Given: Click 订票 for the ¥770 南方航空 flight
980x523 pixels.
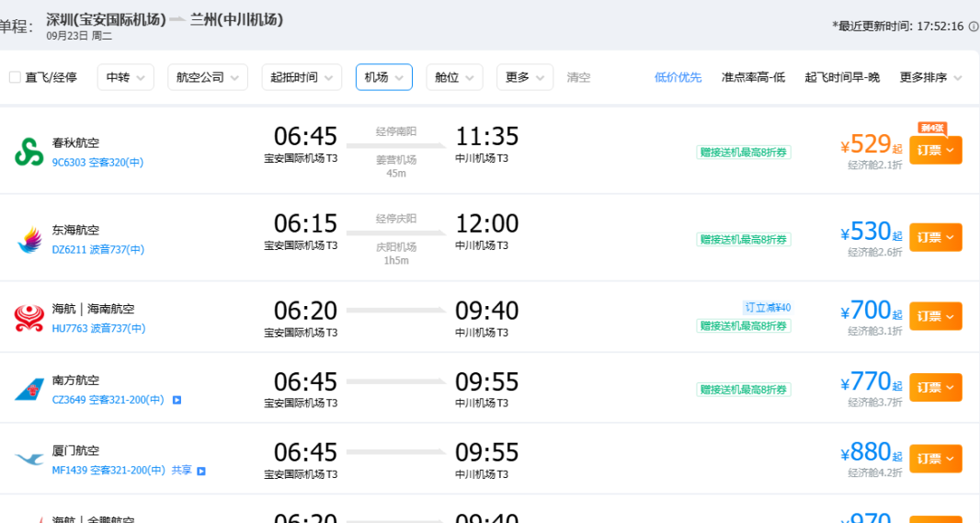Looking at the screenshot, I should tap(935, 387).
